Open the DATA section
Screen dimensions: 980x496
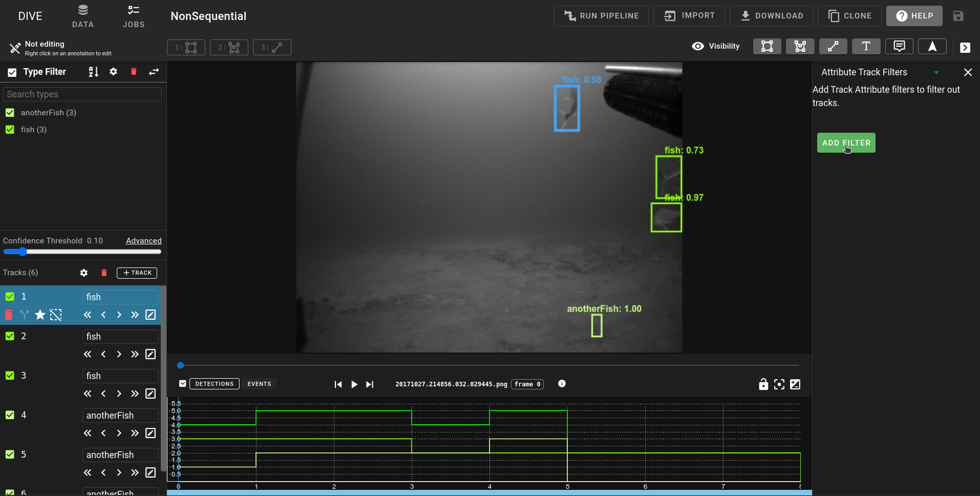(x=82, y=16)
